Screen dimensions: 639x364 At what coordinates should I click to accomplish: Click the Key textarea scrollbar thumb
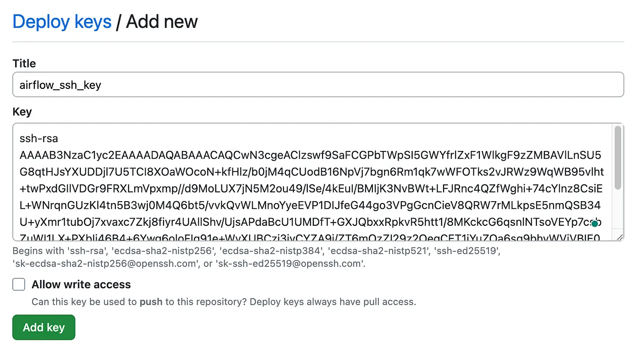[x=618, y=157]
